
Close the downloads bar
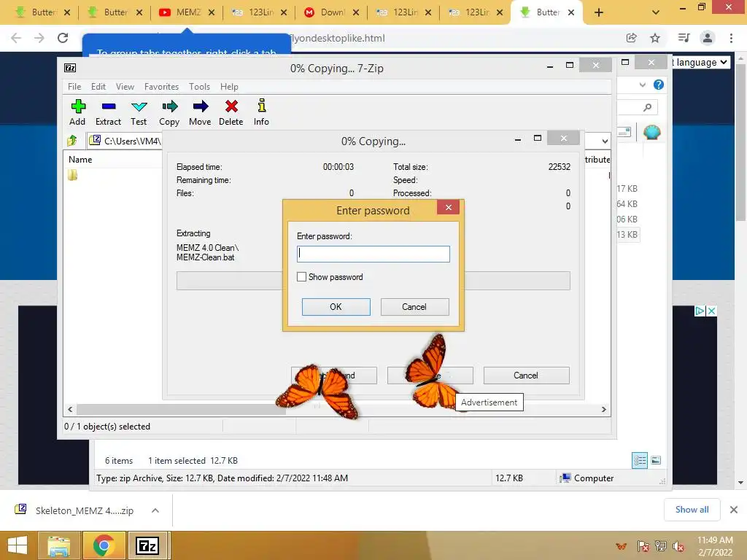(x=734, y=510)
